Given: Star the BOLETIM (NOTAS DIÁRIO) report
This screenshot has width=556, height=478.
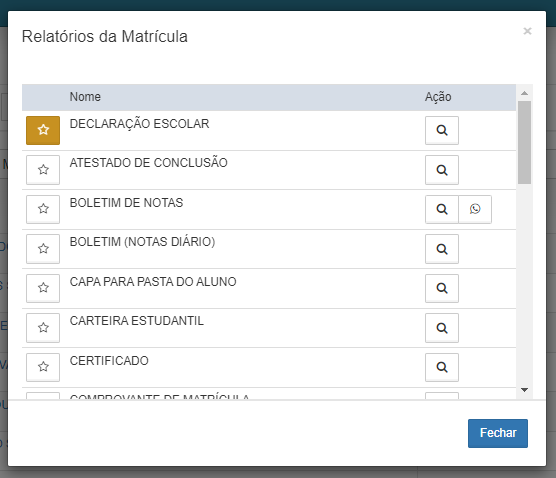Looking at the screenshot, I should click(x=43, y=249).
